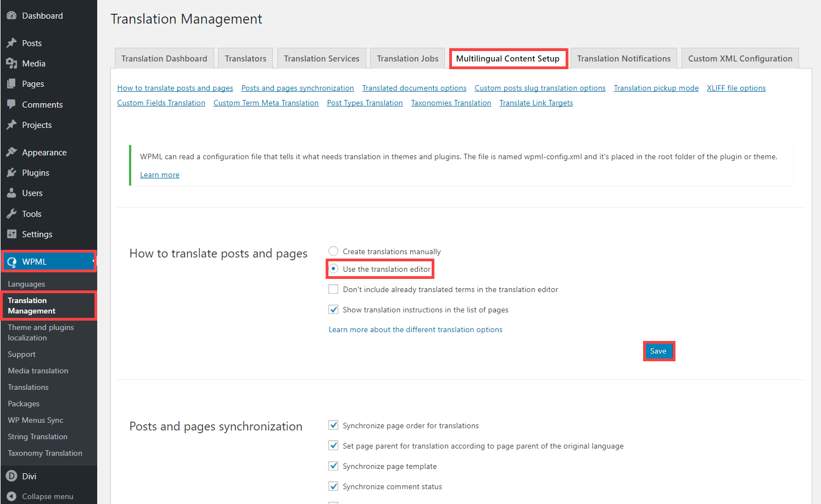Screen dimensions: 821x504
Task: Jump to Custom posts slug translation options
Action: (540, 88)
